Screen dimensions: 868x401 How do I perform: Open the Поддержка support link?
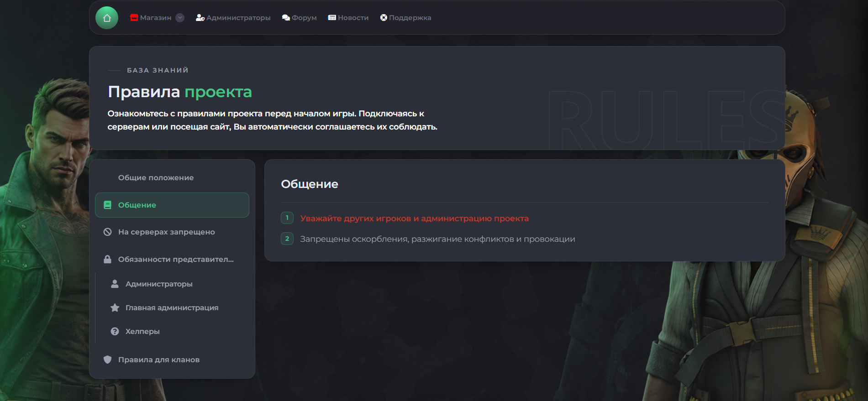(x=405, y=18)
